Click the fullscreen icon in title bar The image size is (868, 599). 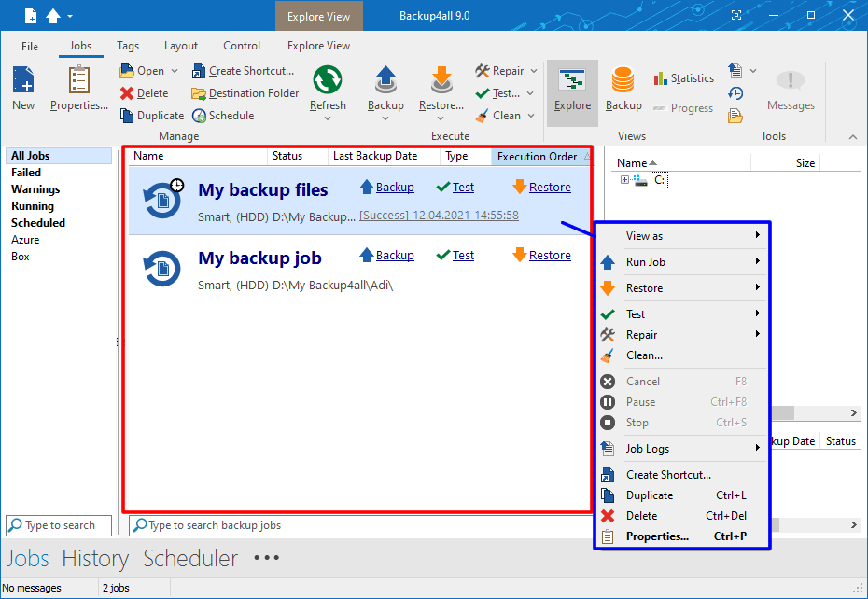pyautogui.click(x=736, y=16)
